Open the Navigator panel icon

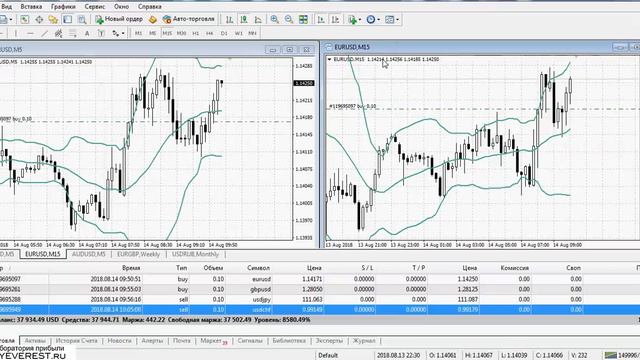pyautogui.click(x=53, y=19)
